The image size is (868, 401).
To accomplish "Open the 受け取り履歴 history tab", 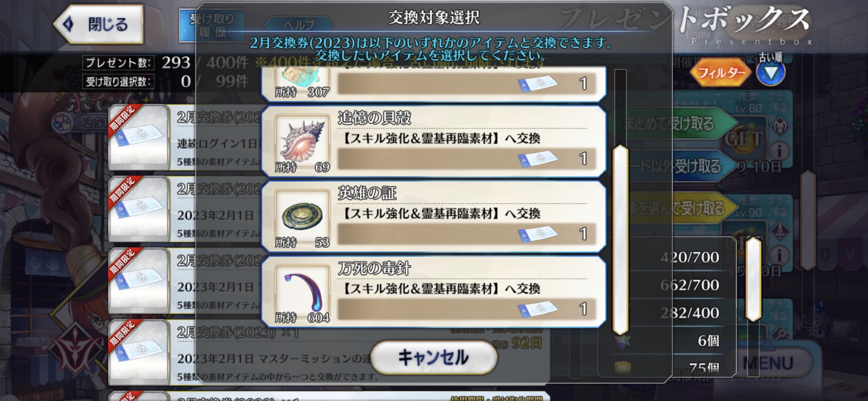I will click(211, 25).
